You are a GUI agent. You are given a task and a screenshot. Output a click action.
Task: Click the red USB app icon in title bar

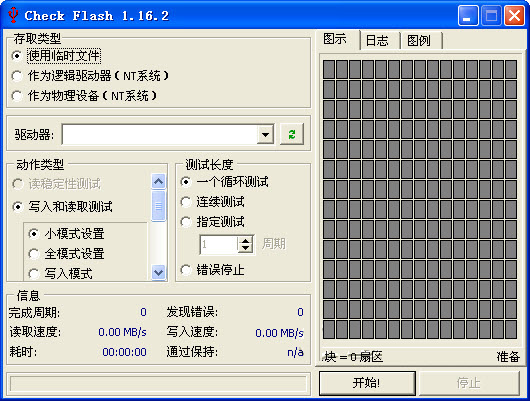tap(13, 15)
